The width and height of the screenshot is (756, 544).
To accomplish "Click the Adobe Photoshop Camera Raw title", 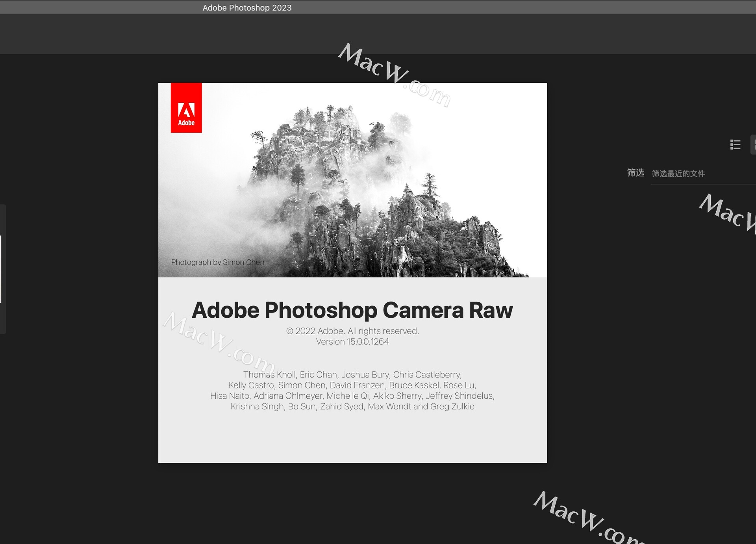I will (352, 310).
